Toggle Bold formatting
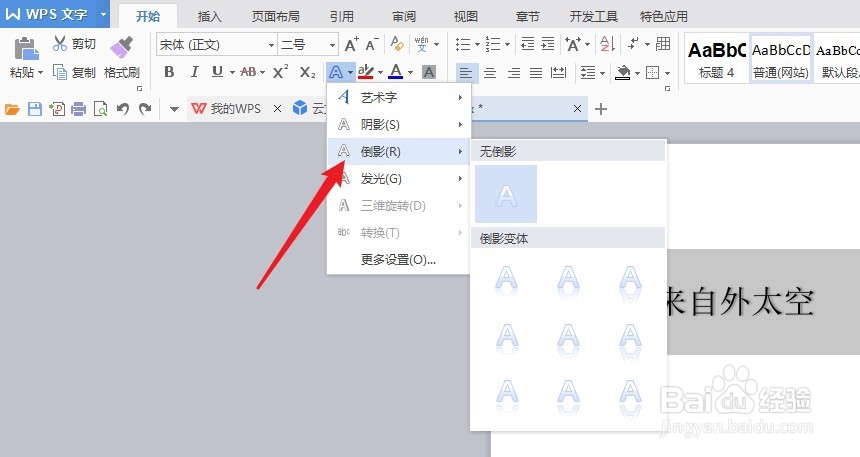 coord(169,72)
